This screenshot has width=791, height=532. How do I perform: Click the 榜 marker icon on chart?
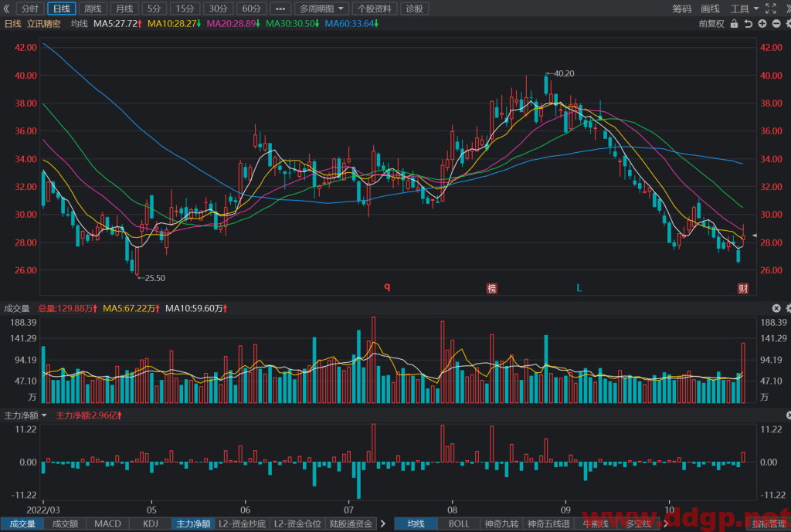click(x=491, y=289)
